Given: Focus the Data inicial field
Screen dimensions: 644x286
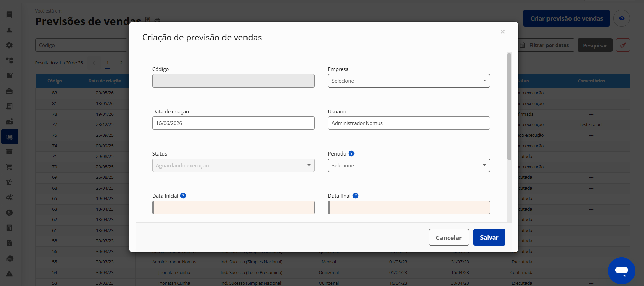Looking at the screenshot, I should (x=233, y=208).
